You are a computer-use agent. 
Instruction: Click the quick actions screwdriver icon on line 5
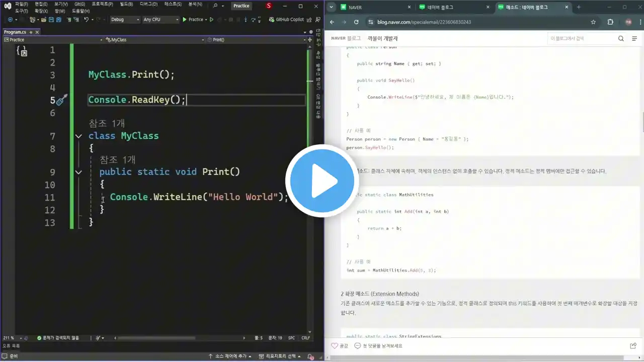61,100
